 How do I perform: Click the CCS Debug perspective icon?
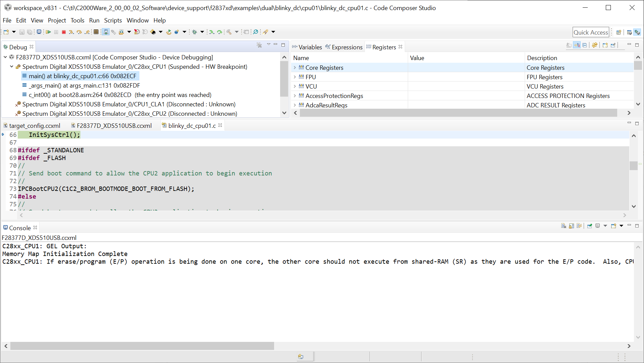(637, 32)
